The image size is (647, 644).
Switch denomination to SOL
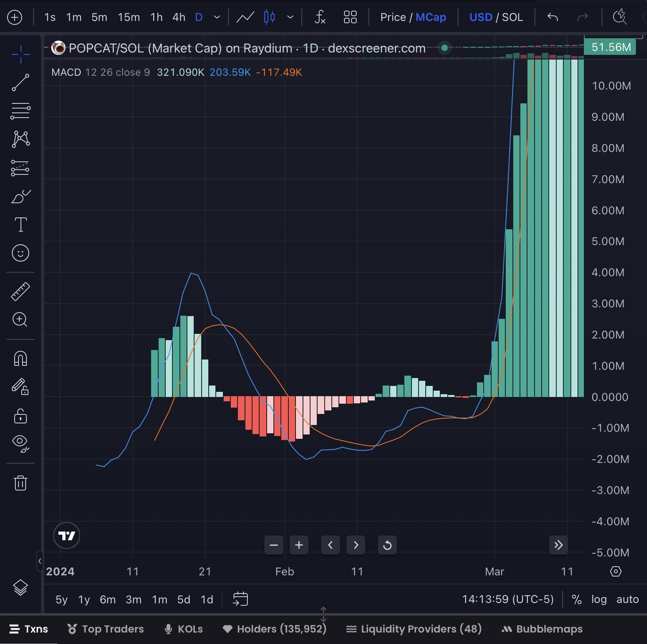(x=512, y=17)
